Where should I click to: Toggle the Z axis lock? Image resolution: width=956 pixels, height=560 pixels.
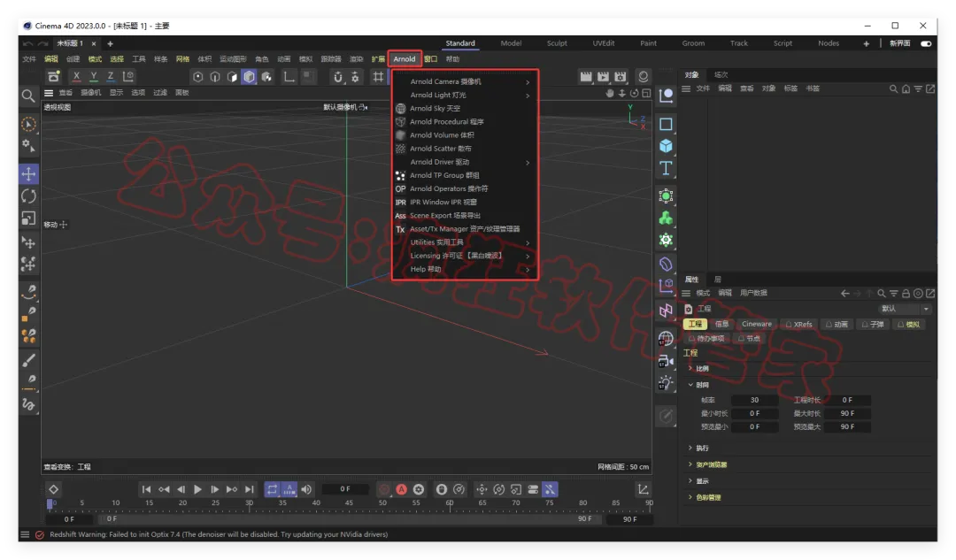pos(111,77)
